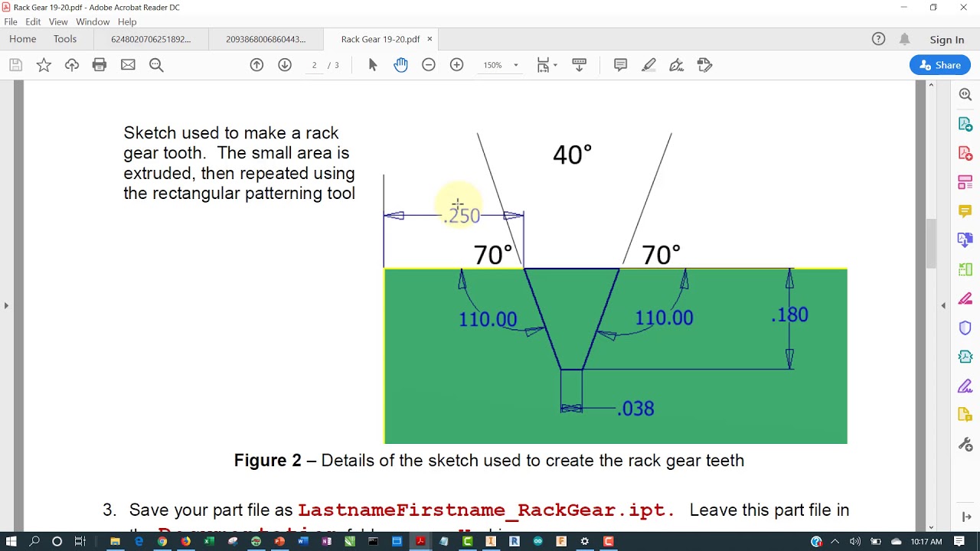Open Google Chrome from the taskbar
This screenshot has width=980, height=551.
coord(162,541)
